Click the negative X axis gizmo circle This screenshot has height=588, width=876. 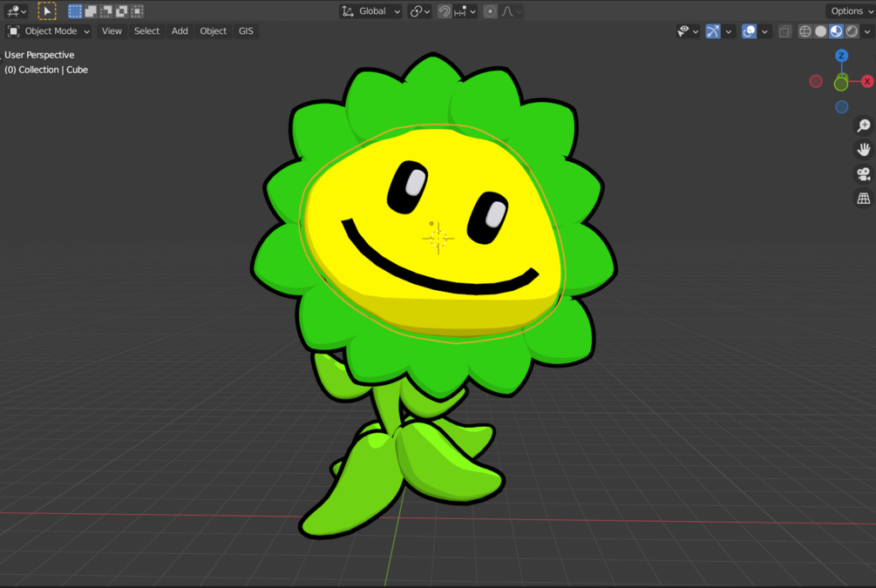816,82
